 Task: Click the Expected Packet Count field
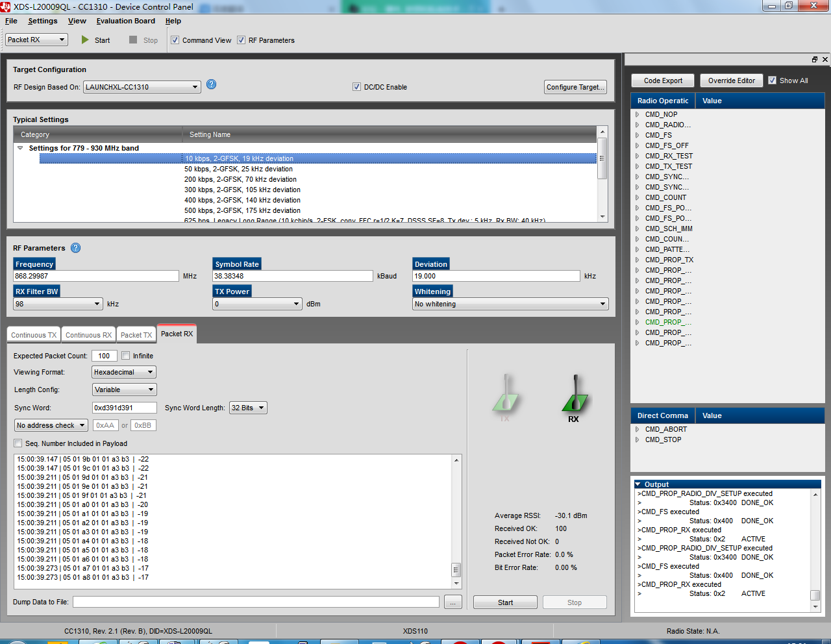(105, 356)
